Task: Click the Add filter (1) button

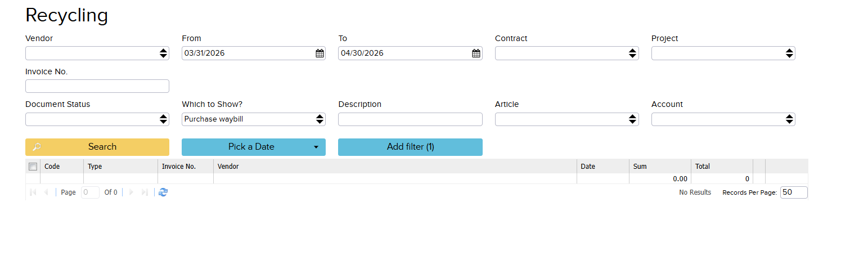Action: 410,147
